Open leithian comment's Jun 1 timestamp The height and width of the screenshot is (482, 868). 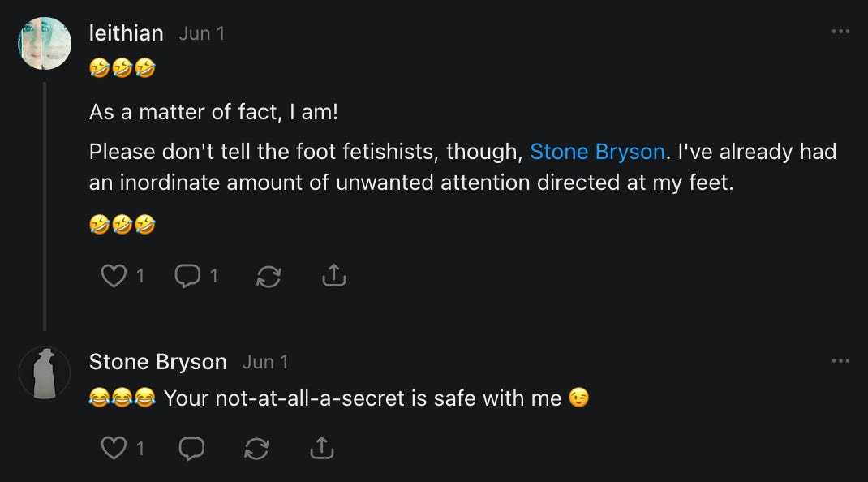[201, 33]
